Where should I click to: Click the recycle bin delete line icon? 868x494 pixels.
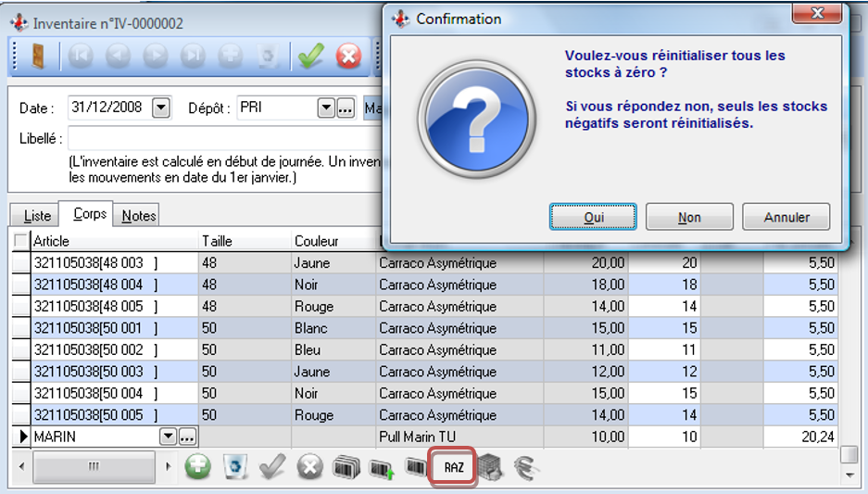pyautogui.click(x=235, y=467)
